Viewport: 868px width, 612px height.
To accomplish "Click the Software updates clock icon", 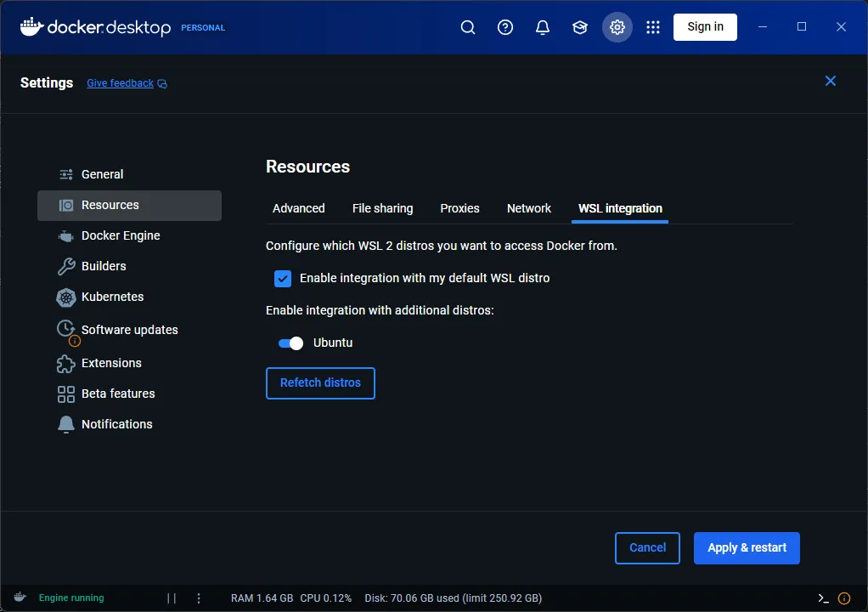I will 65,328.
